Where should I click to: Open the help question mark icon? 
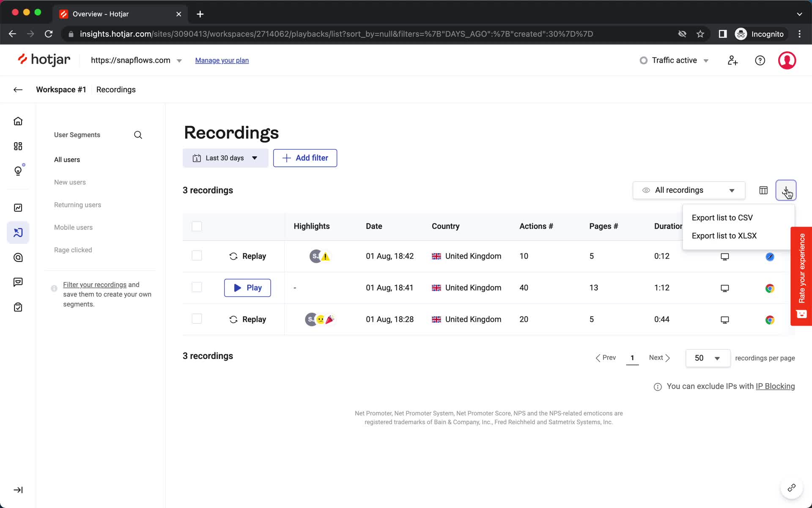(760, 61)
